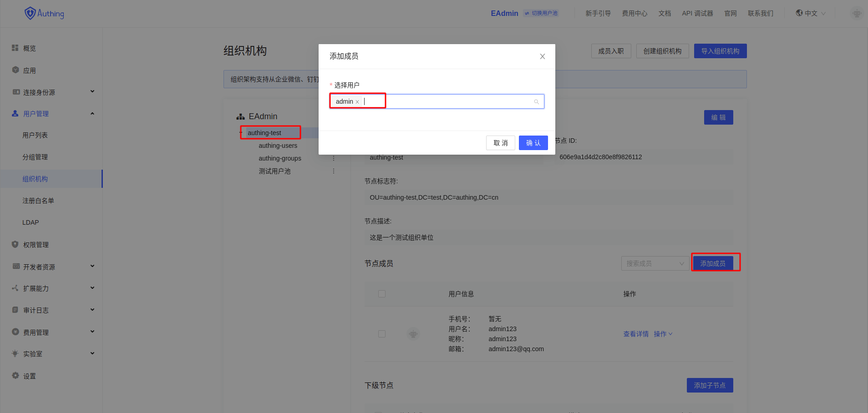Click the 取消 button
This screenshot has height=413, width=868.
pyautogui.click(x=500, y=143)
